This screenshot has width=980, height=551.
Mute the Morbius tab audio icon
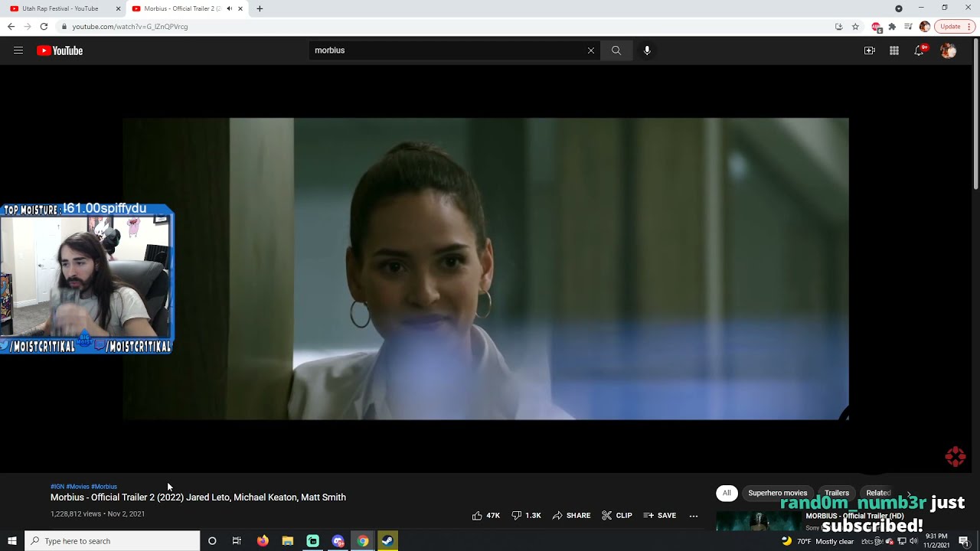pos(229,8)
